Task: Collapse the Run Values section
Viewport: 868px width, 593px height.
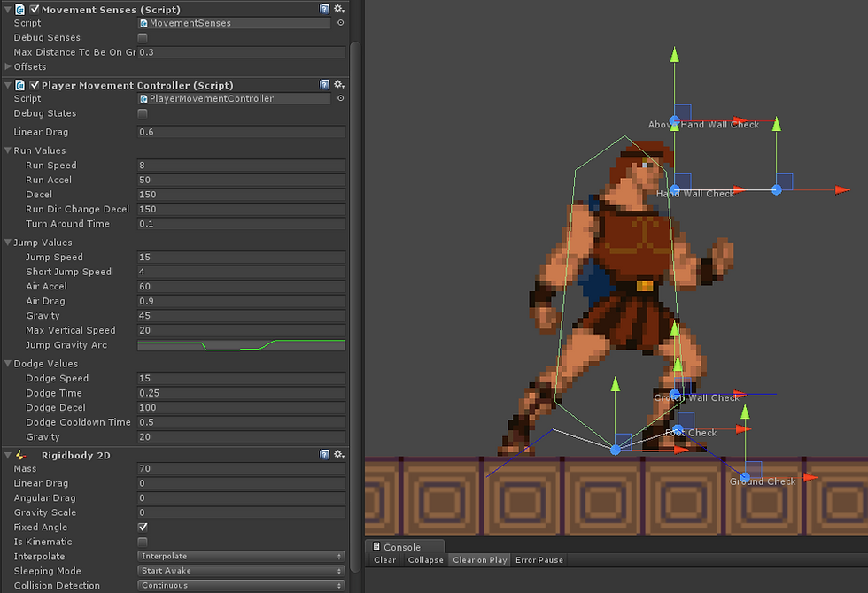Action: click(x=8, y=150)
